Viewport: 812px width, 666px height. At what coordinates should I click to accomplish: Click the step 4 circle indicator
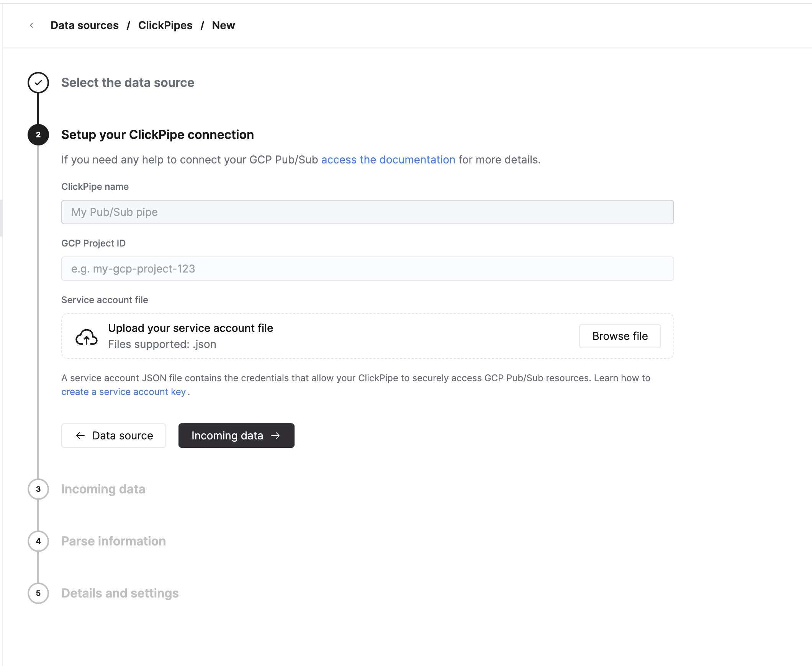[38, 541]
